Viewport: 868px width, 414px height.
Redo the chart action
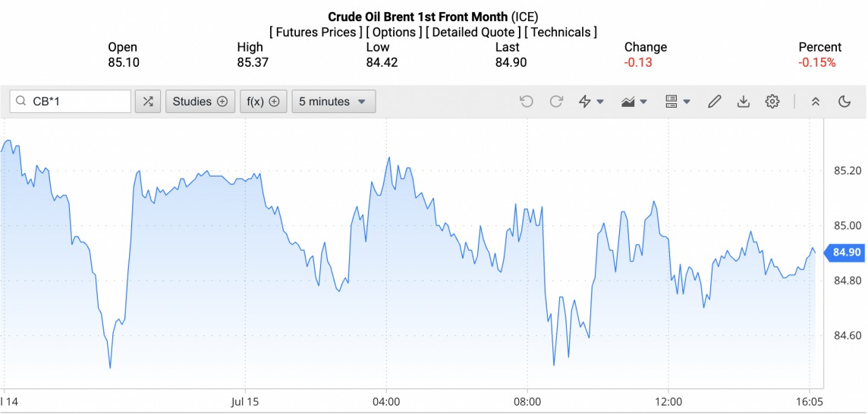pos(556,102)
